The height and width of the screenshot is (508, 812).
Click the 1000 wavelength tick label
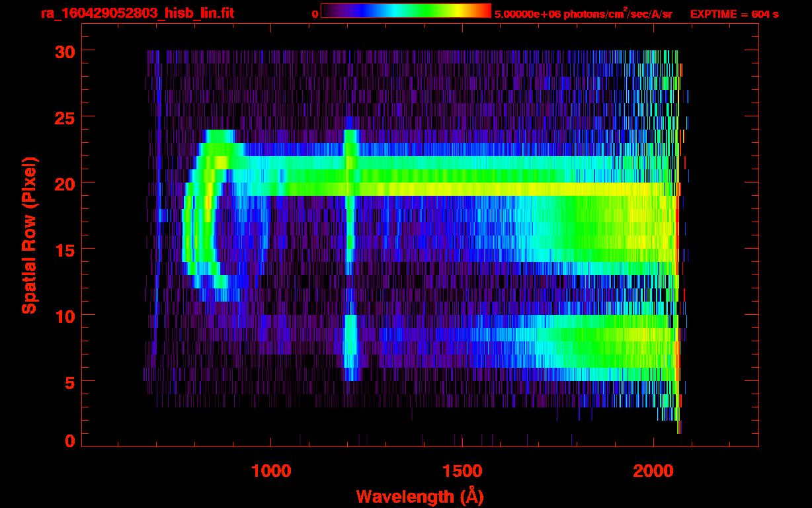click(271, 471)
